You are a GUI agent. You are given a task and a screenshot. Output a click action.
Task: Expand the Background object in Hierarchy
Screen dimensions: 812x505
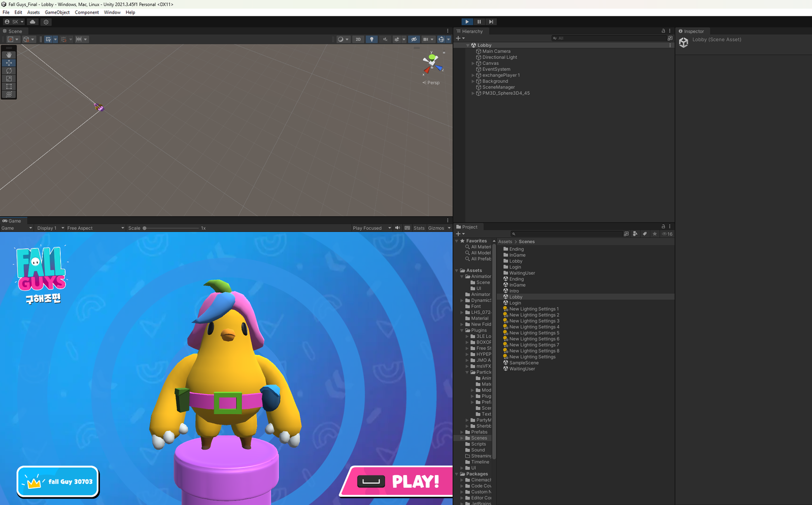(473, 81)
